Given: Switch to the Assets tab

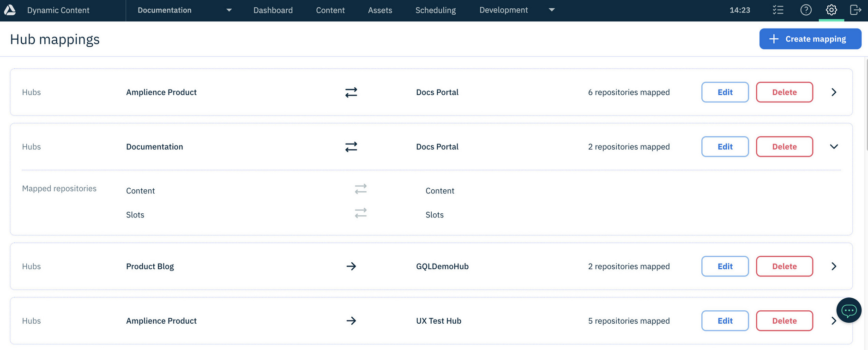Looking at the screenshot, I should tap(380, 10).
